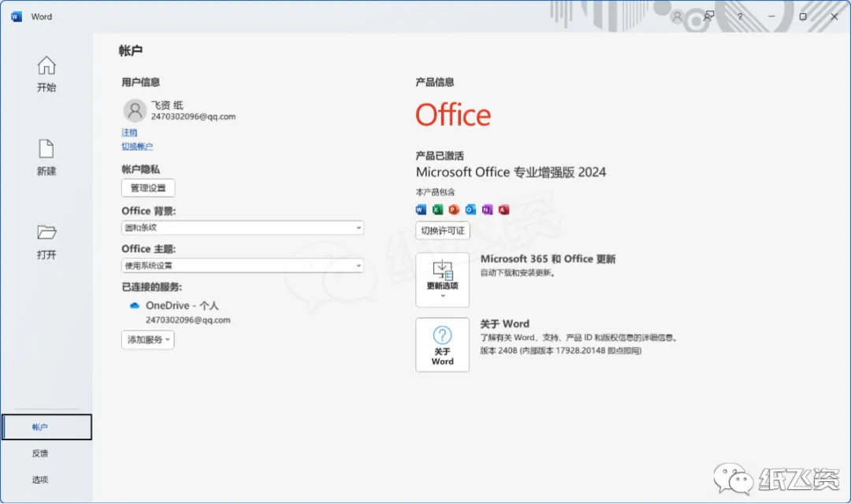Click the feedback person icon in title bar
This screenshot has height=504, width=851.
click(708, 17)
